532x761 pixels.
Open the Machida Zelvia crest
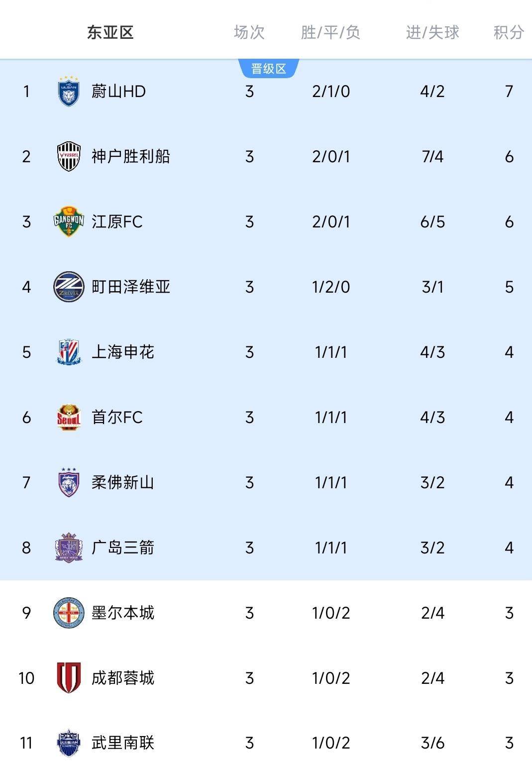pyautogui.click(x=69, y=287)
